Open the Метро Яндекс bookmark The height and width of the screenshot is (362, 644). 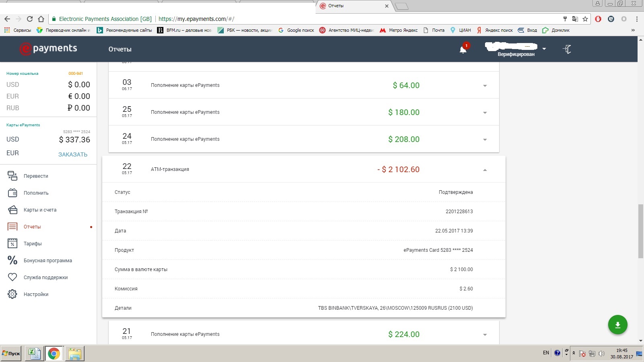398,30
